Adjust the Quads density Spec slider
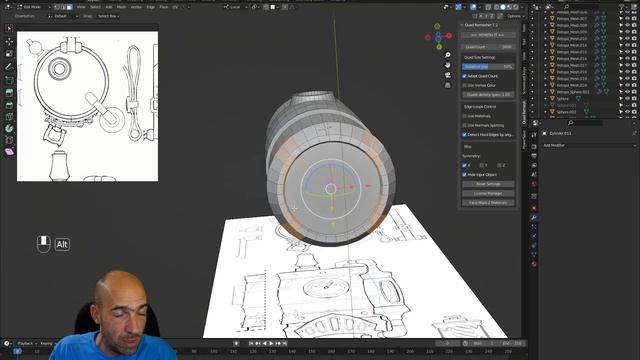 [488, 95]
